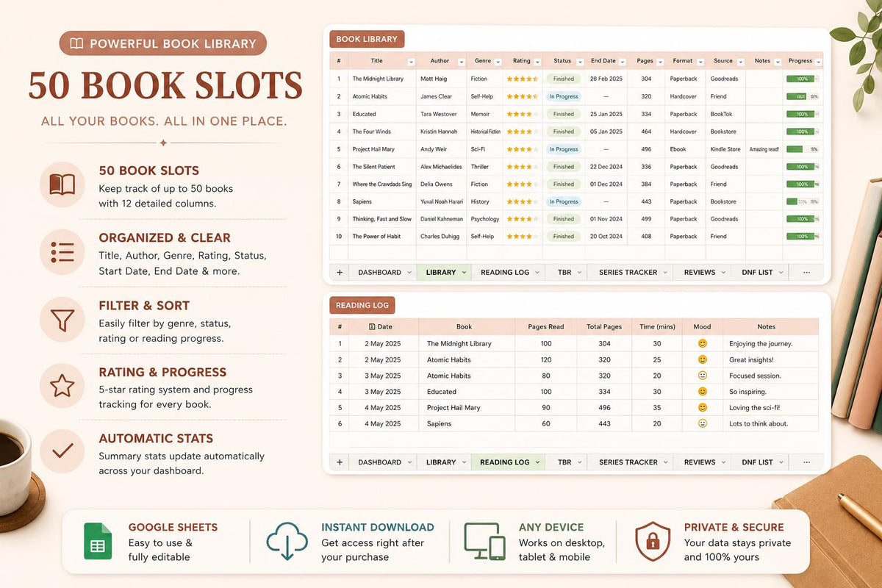This screenshot has height=588, width=882.
Task: Open the SERIES TRACKER tab in Reading Log panel
Action: [631, 462]
